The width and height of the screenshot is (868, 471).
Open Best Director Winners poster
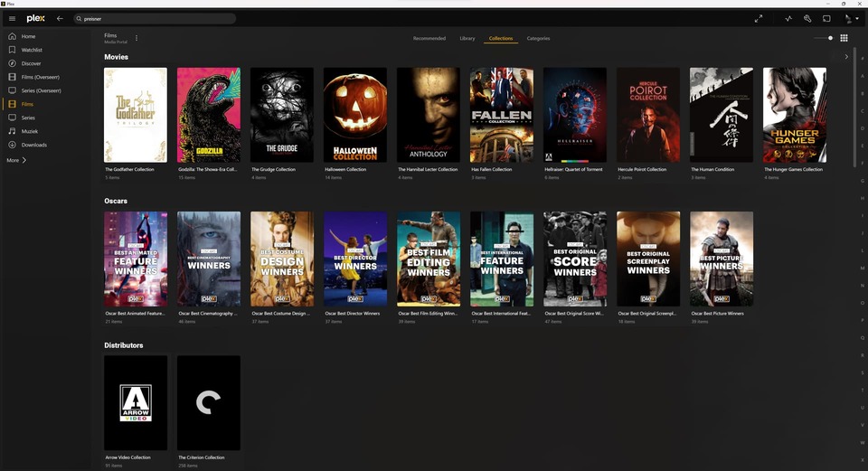(355, 259)
